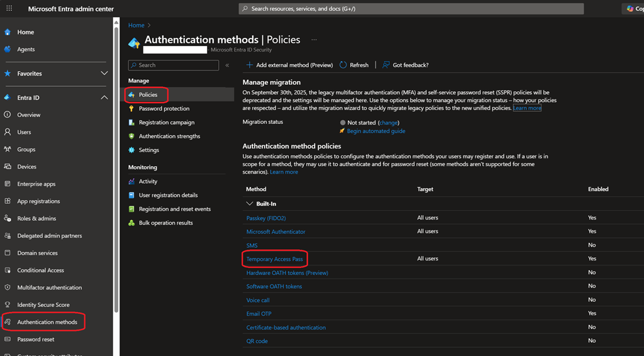Collapse the Built-In methods group
Screen dimensions: 644x356
(x=250, y=204)
